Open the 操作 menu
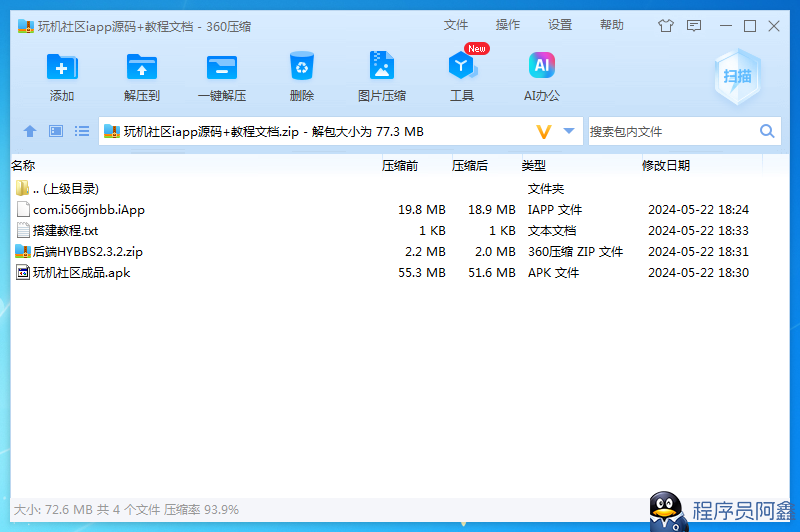This screenshot has height=532, width=800. pos(508,25)
